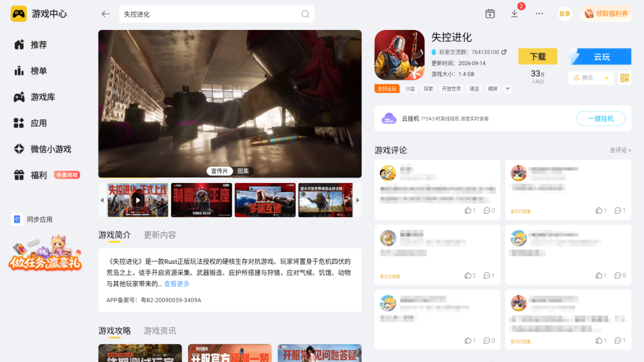Click the 做任务赢豪礼 banner
The height and width of the screenshot is (362, 644).
pyautogui.click(x=45, y=253)
